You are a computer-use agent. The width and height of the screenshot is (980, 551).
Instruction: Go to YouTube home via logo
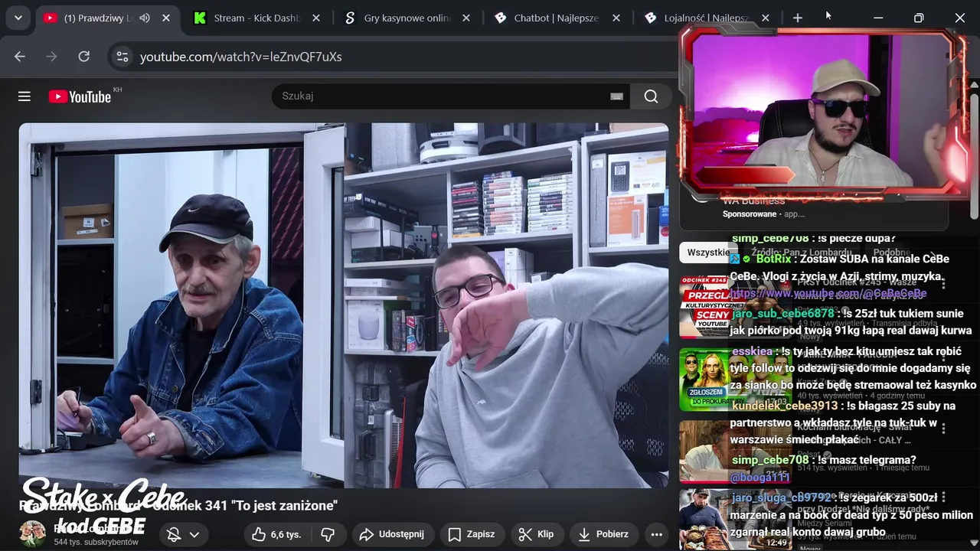80,96
